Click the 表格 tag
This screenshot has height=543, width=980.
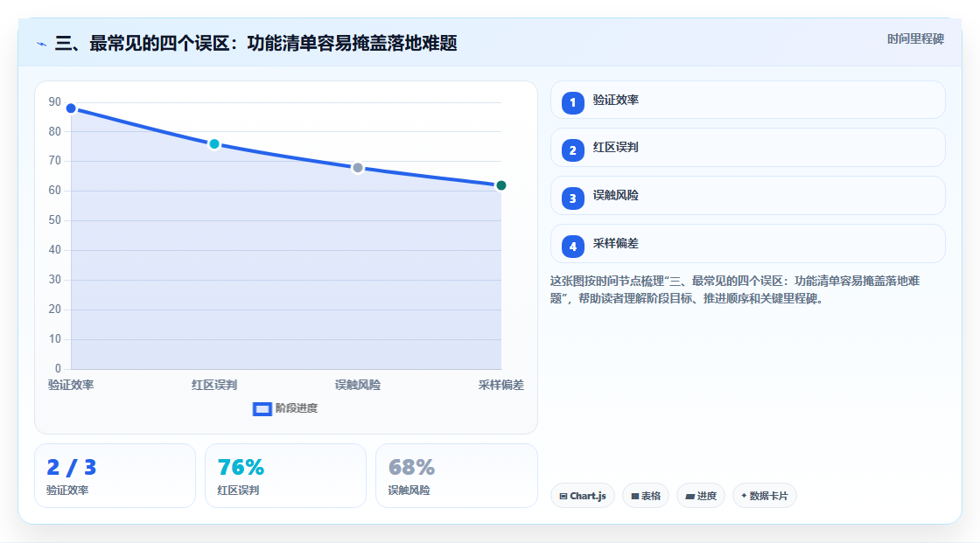click(646, 496)
